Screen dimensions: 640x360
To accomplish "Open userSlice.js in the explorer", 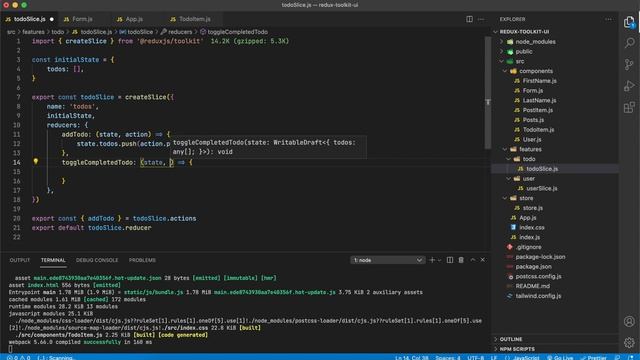I will point(542,189).
